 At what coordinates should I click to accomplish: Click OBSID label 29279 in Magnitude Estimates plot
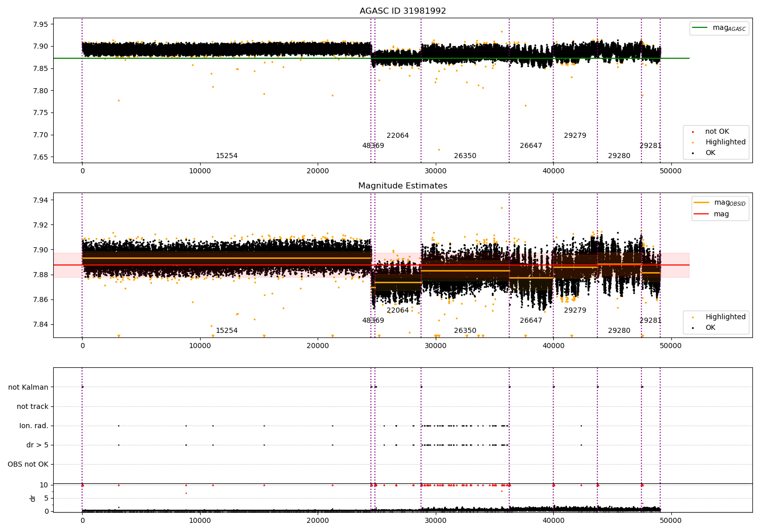click(575, 311)
